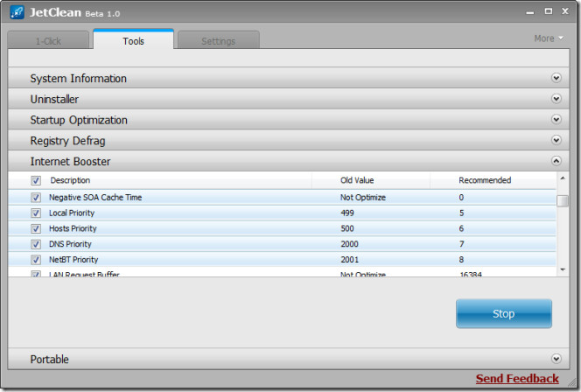Click the list scrollbar thumb

(563, 201)
